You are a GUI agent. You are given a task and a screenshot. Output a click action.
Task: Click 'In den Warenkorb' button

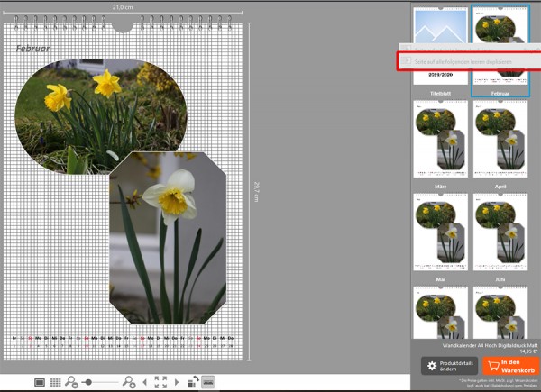pyautogui.click(x=509, y=365)
